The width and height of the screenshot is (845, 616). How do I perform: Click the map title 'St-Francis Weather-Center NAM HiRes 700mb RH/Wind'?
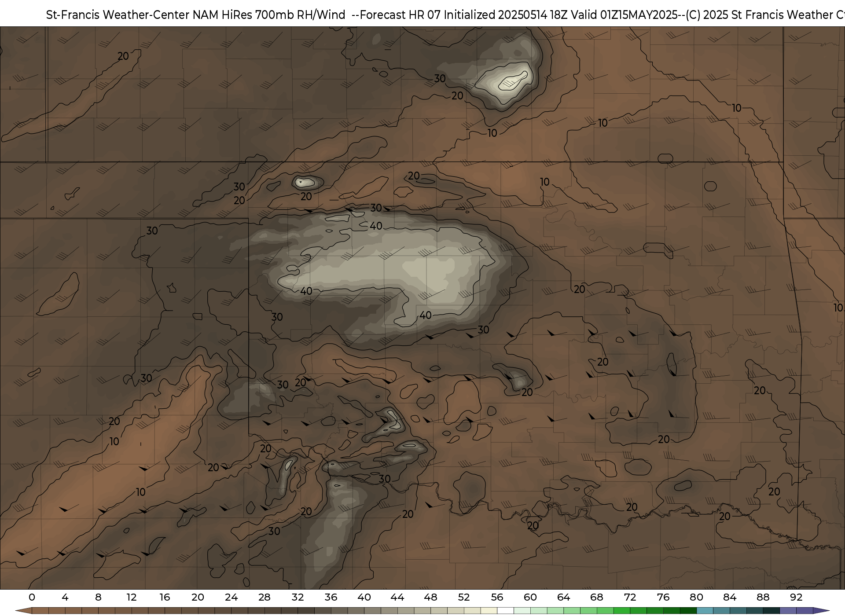pos(195,15)
